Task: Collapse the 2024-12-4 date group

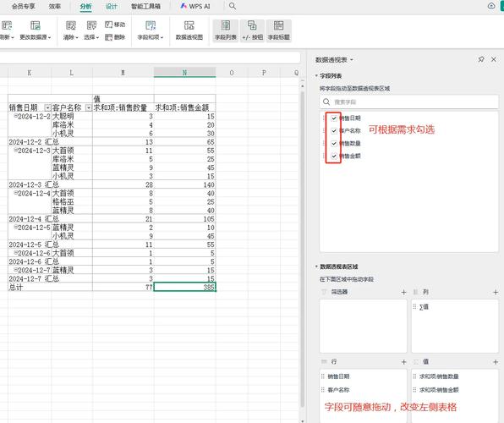Action: pos(15,193)
